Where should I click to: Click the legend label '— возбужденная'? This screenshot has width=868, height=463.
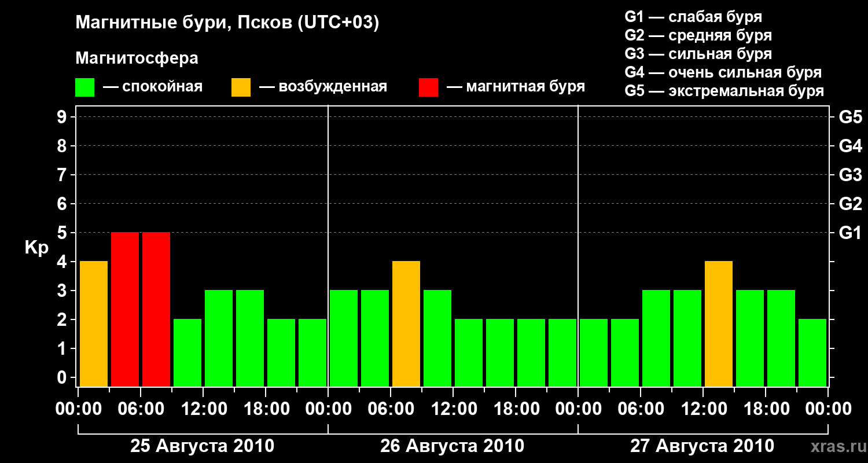pyautogui.click(x=323, y=87)
